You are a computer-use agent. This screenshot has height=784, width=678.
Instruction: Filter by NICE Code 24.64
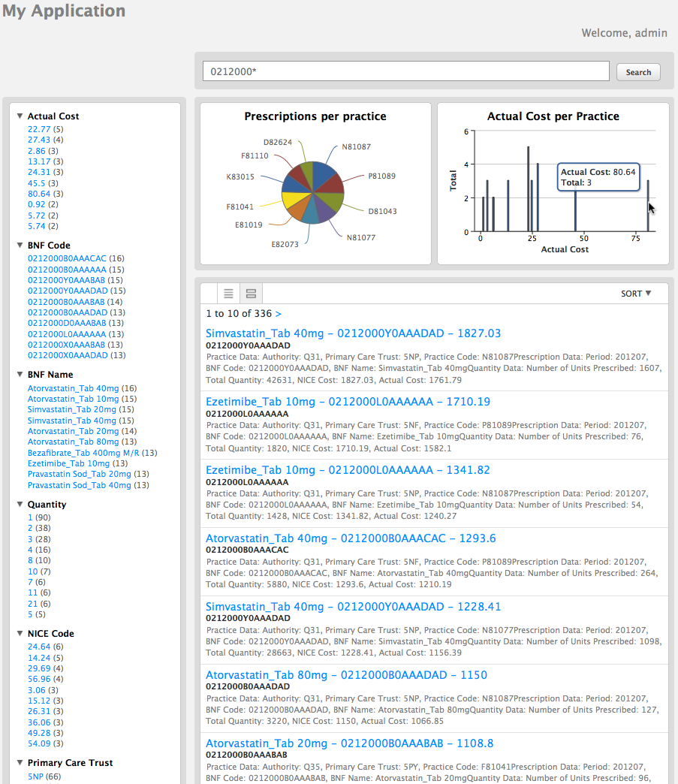tap(39, 647)
